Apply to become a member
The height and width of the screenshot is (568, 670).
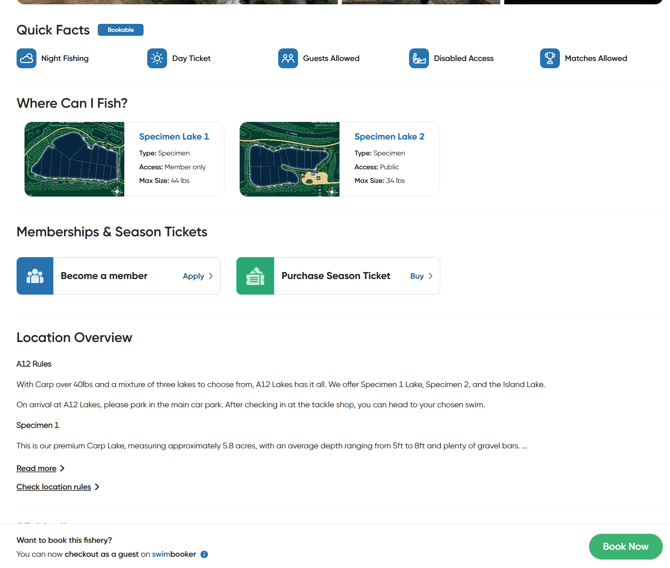197,276
